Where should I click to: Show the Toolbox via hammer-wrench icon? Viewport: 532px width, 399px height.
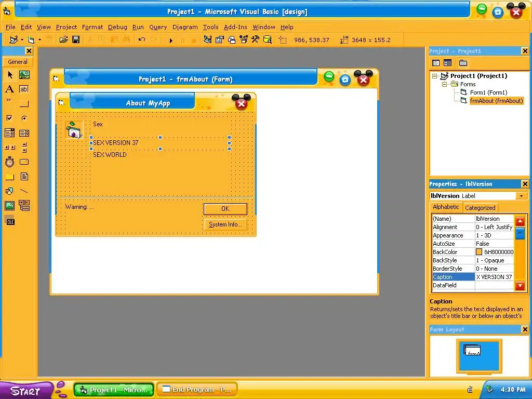[256, 39]
